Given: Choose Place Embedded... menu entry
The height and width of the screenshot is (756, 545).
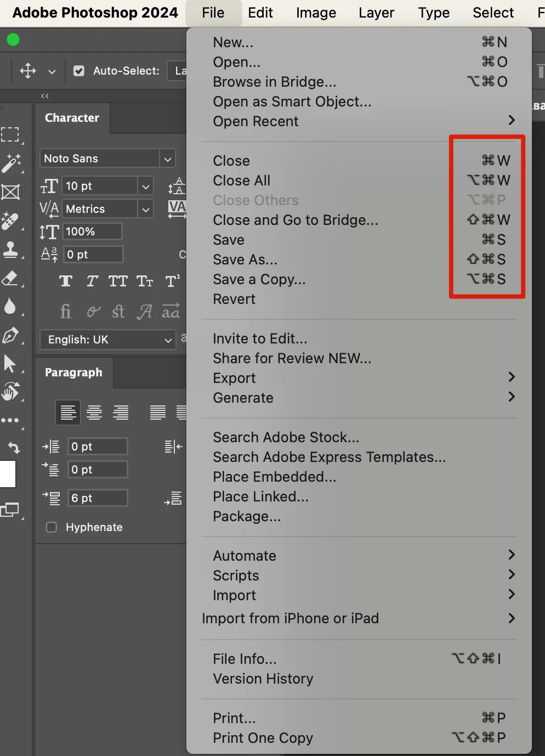Looking at the screenshot, I should tap(359, 477).
